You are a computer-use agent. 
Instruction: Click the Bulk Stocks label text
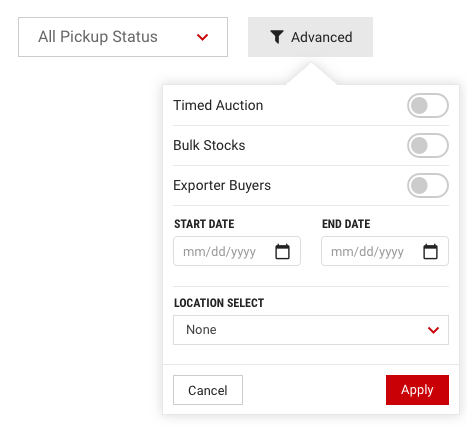point(209,145)
